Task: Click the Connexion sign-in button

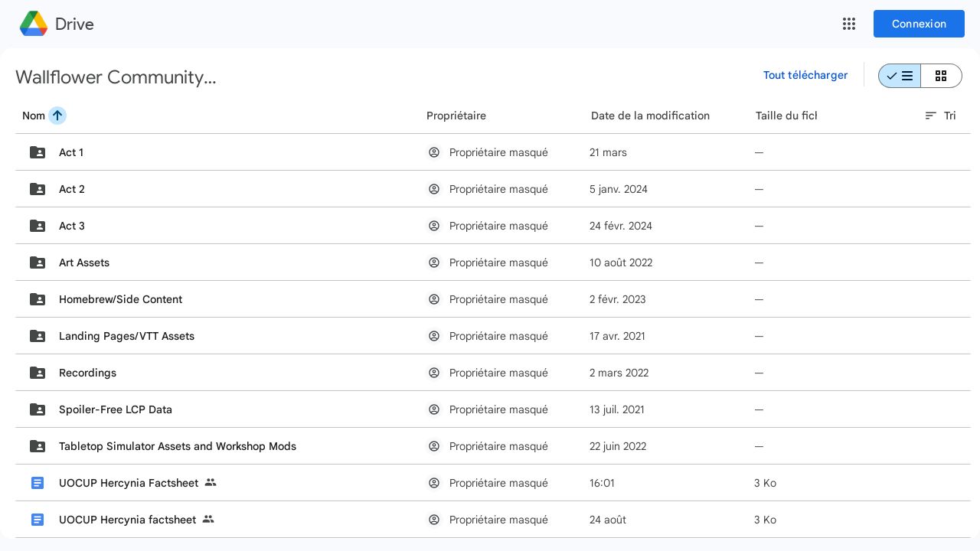Action: [919, 24]
